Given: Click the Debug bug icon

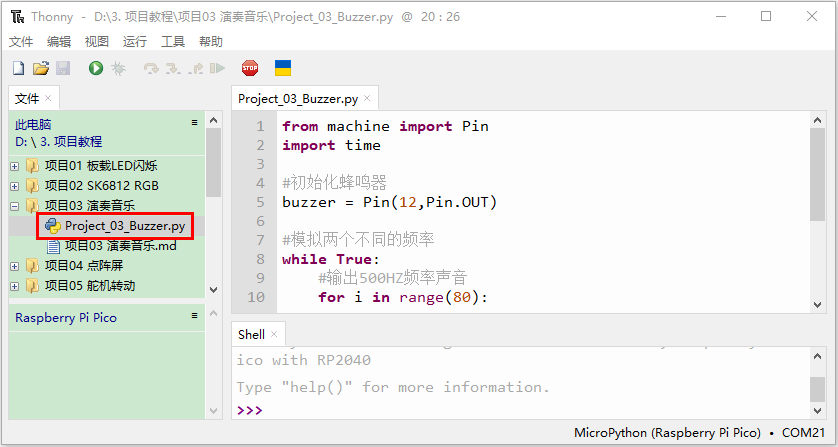Looking at the screenshot, I should pyautogui.click(x=118, y=68).
